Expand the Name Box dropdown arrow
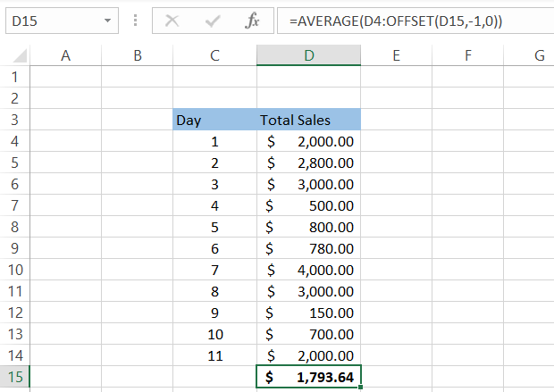Image resolution: width=554 pixels, height=392 pixels. click(108, 21)
